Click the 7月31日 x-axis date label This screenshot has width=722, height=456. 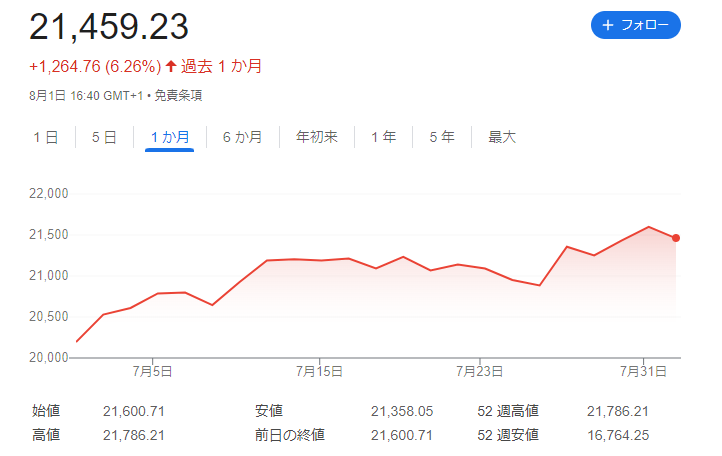[x=643, y=371]
